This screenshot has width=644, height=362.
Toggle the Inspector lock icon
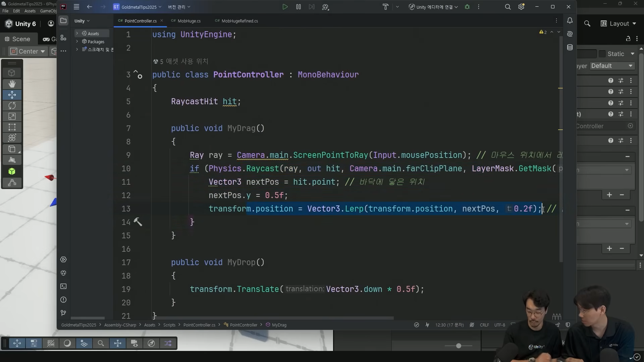tap(628, 39)
